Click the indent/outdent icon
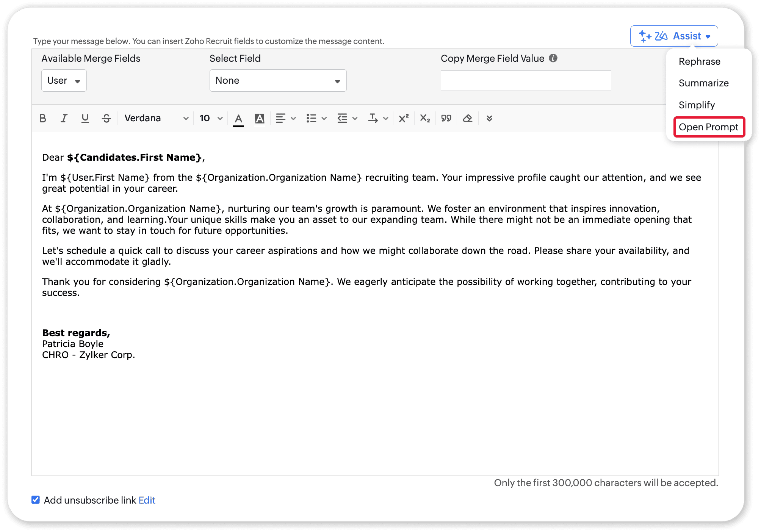This screenshot has height=532, width=761. 342,118
